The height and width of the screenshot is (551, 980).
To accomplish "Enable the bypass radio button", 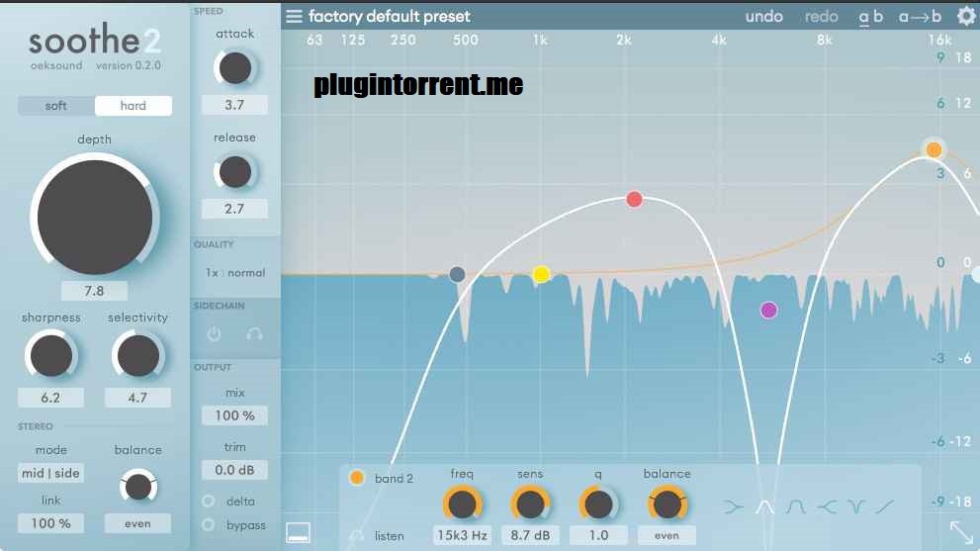I will click(208, 524).
